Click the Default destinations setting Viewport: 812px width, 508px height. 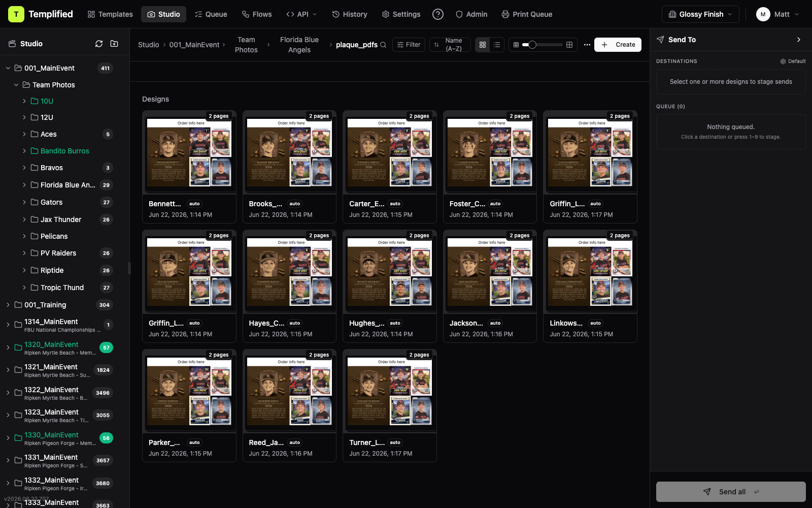[793, 61]
